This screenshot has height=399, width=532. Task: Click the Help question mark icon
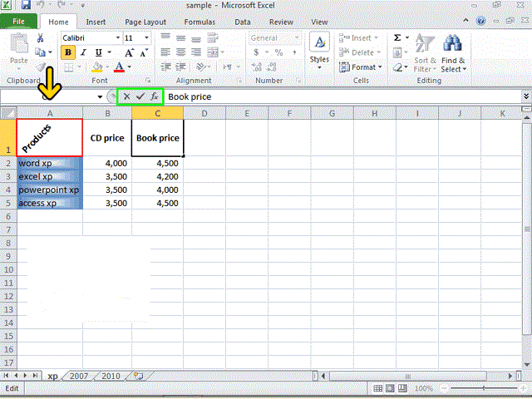pyautogui.click(x=480, y=21)
